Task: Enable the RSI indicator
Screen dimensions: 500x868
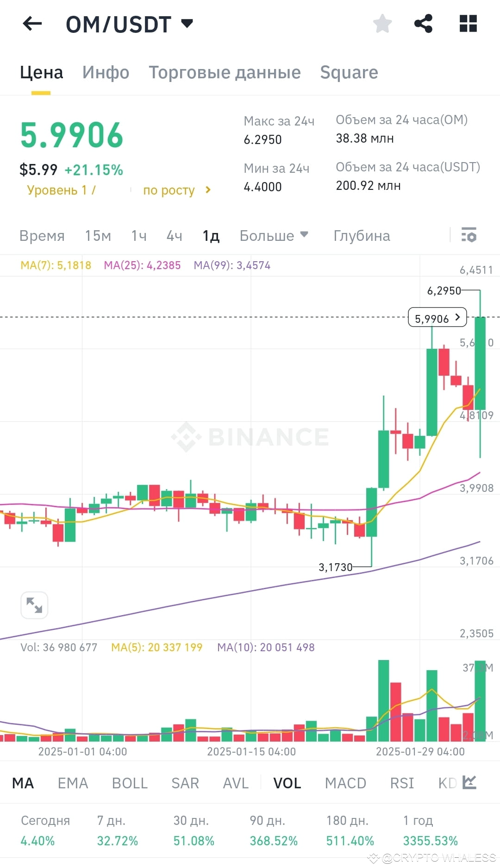Action: point(401,783)
